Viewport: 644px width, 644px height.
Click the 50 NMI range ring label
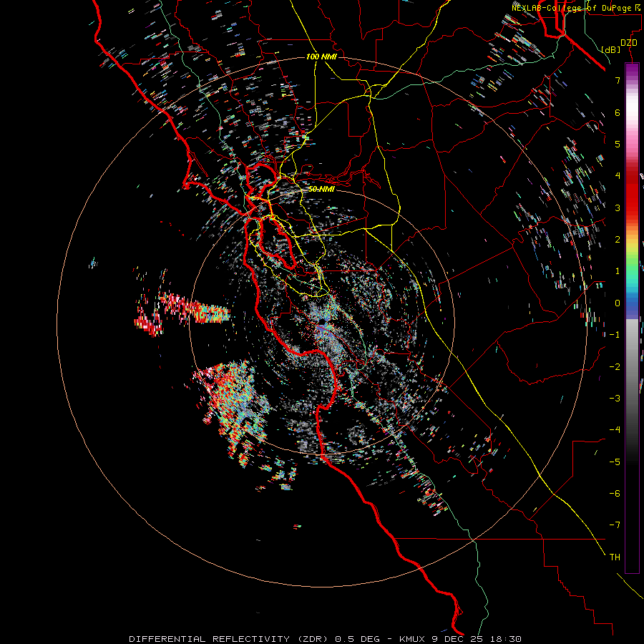pos(321,190)
